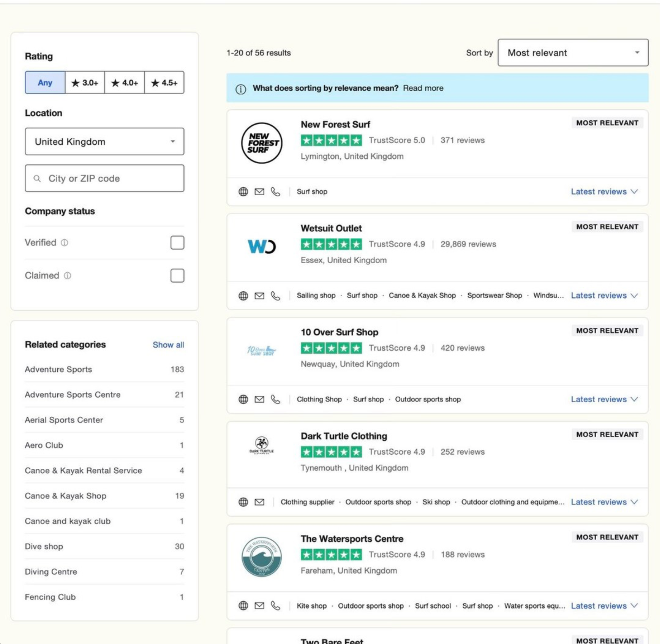
Task: Click the phone icon for New Forest Surf
Action: point(275,191)
